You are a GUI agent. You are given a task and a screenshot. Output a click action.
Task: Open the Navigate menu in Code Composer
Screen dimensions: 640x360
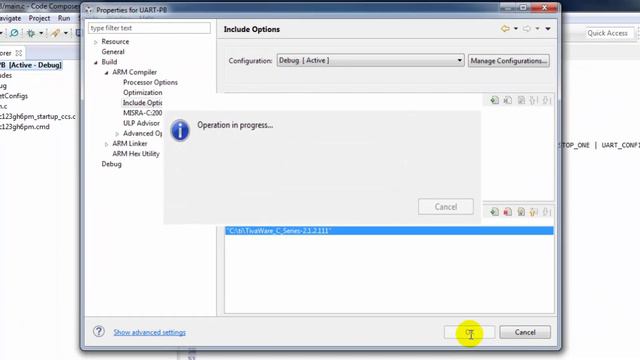point(10,18)
